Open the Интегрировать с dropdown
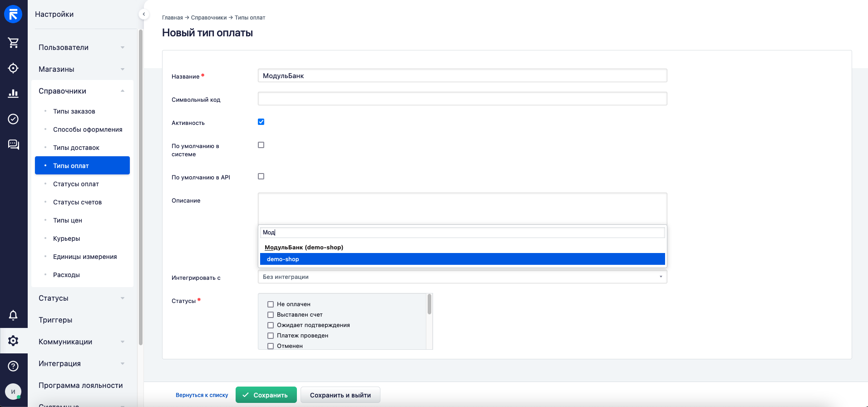868x407 pixels. 462,277
